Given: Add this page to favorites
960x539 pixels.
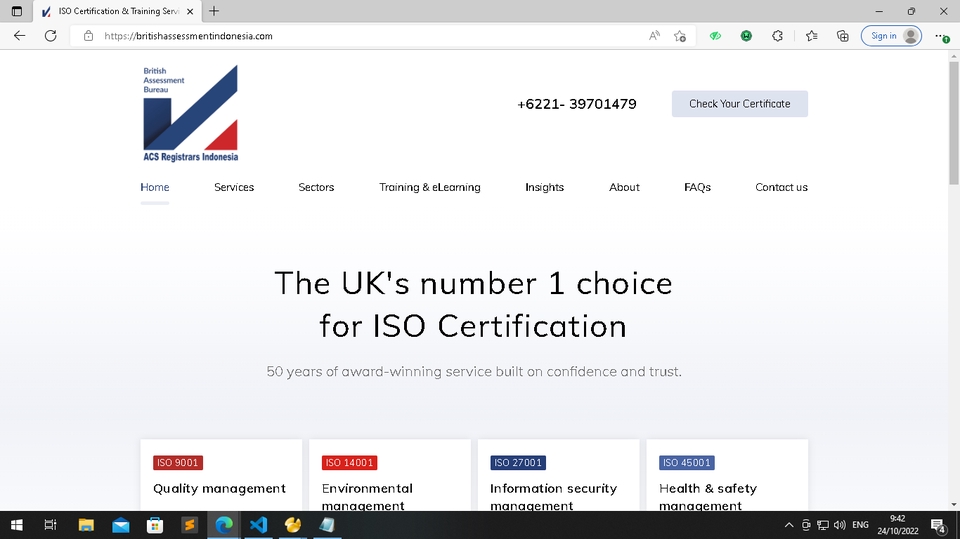Looking at the screenshot, I should pyautogui.click(x=680, y=36).
